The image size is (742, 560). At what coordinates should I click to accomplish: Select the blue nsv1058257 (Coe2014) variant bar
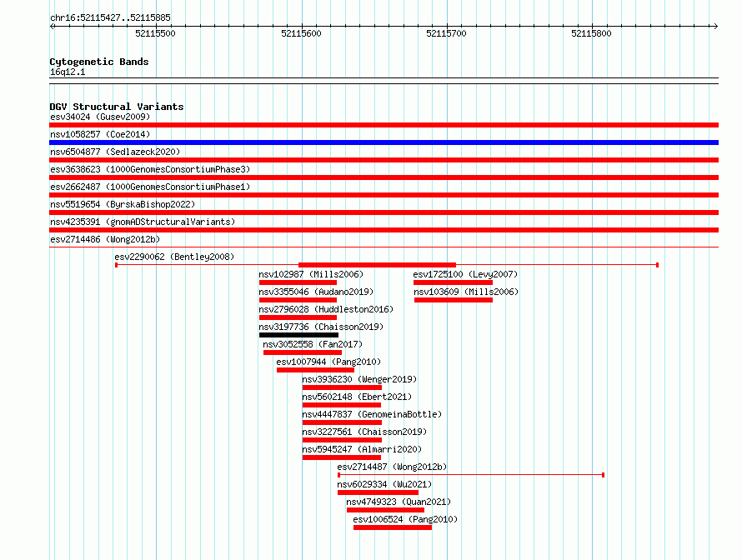[x=384, y=142]
